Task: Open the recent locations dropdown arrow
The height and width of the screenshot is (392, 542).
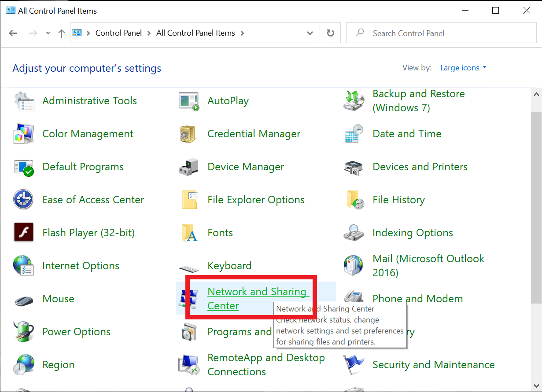Action: [x=48, y=33]
